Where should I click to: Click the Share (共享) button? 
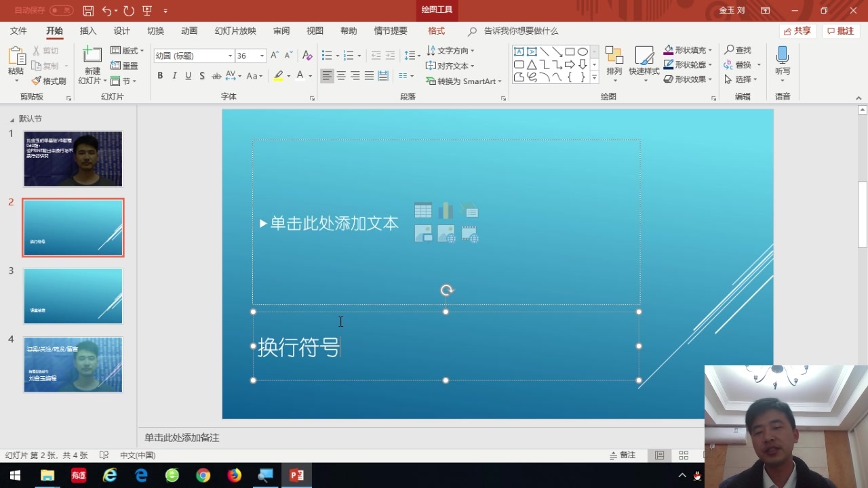coord(797,31)
